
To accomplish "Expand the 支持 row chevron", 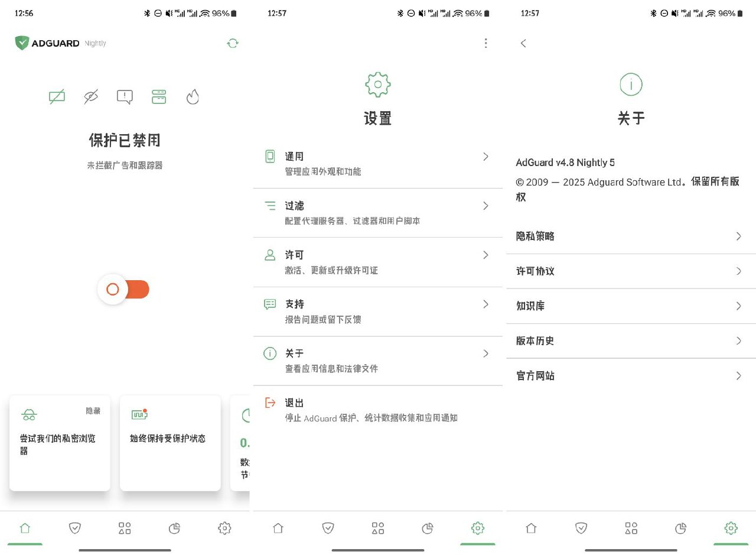I will click(x=485, y=304).
